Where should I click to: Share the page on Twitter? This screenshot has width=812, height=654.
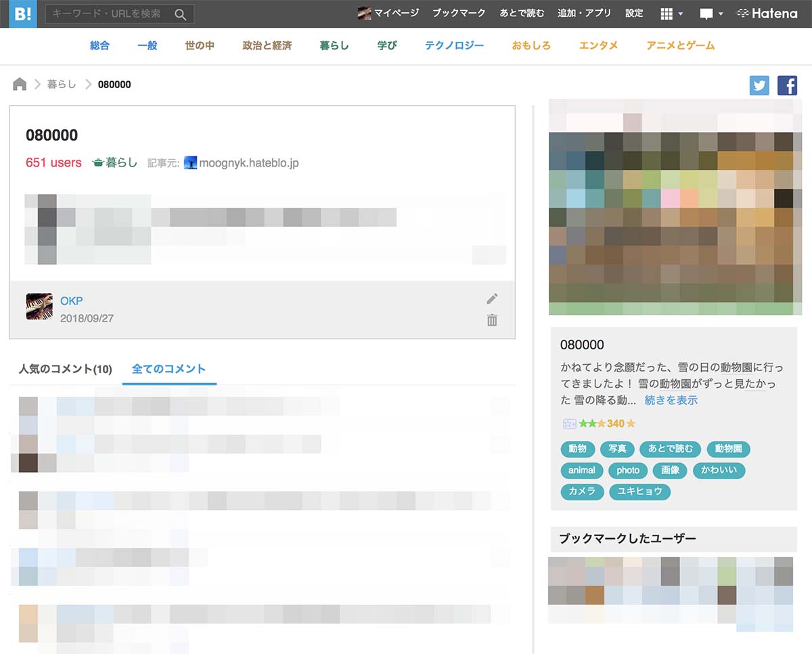[x=759, y=85]
